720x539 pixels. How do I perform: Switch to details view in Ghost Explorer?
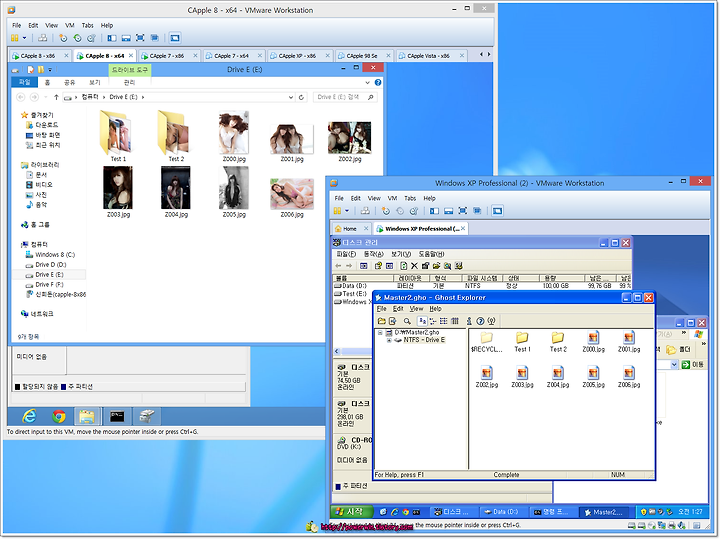coord(455,321)
